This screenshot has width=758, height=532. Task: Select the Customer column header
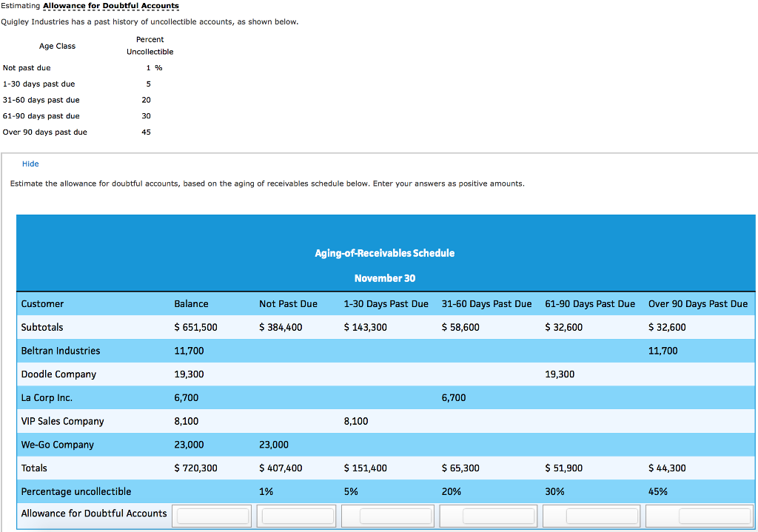click(x=42, y=303)
